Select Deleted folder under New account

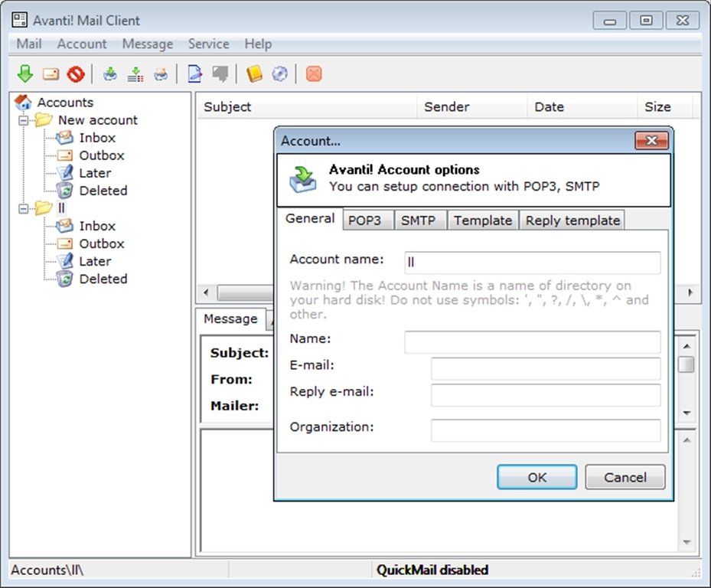[x=103, y=191]
